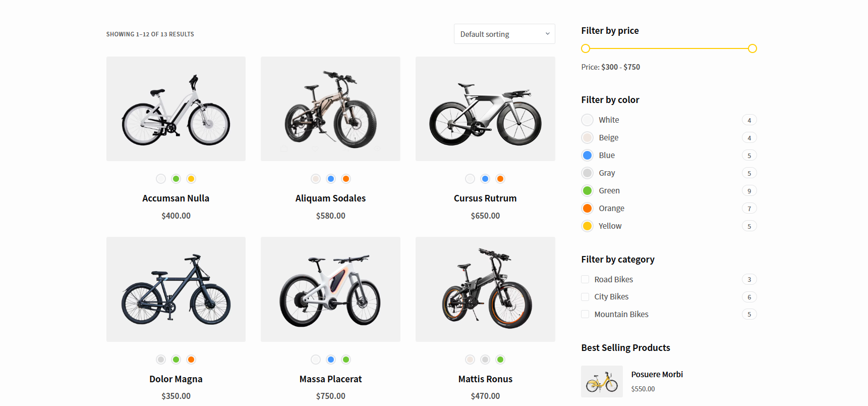This screenshot has height=406, width=868.
Task: Check the City Bikes category checkbox
Action: [x=585, y=297]
